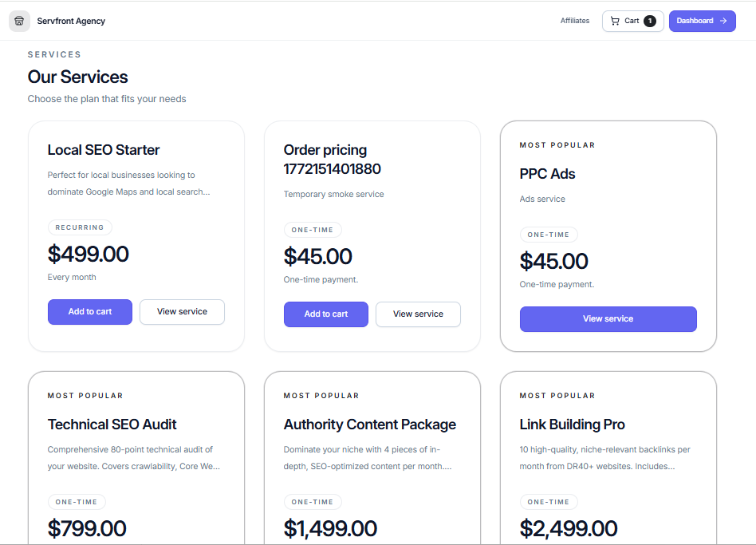Click the cart item count badge
Image resolution: width=756 pixels, height=545 pixels.
650,22
